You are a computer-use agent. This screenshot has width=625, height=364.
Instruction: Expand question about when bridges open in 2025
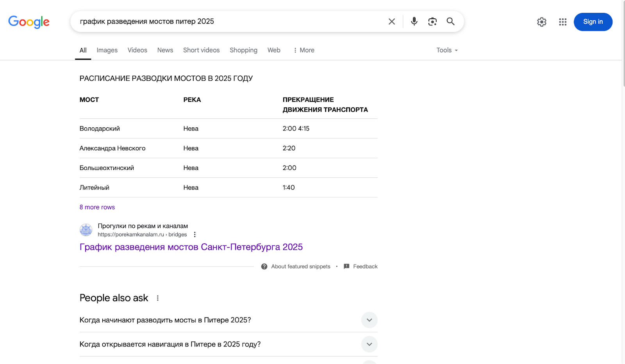coord(369,319)
